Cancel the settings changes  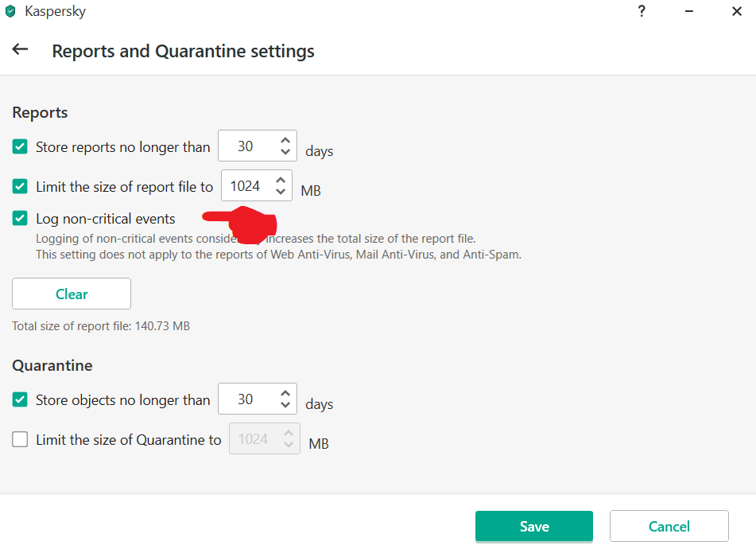[x=669, y=527]
